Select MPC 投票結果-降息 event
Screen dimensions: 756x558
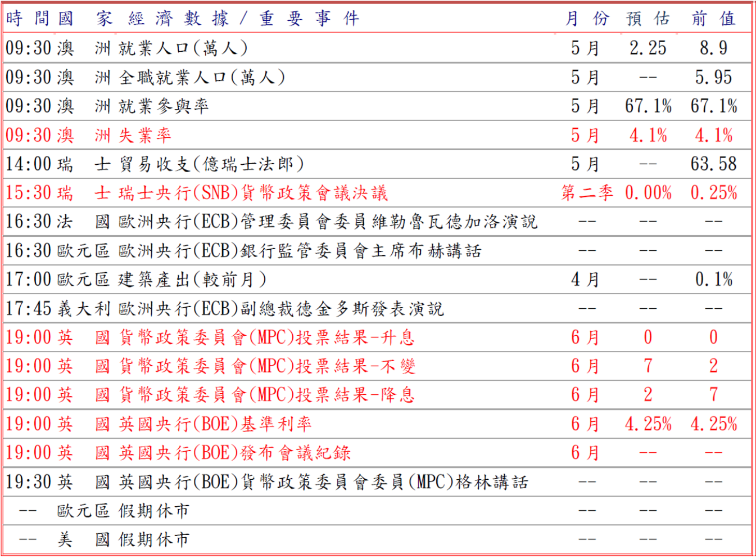(x=267, y=395)
